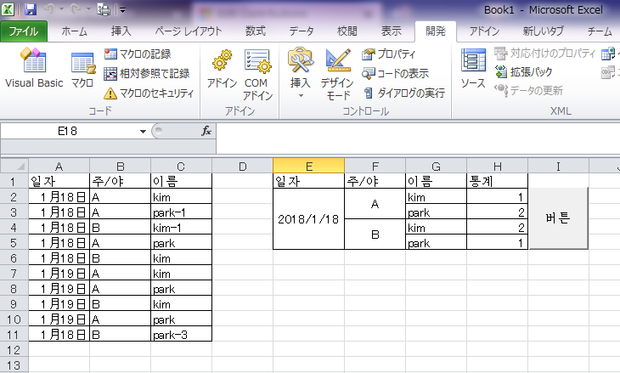Screen dimensions: 620x373
Task: Select cell C4 containing kim-1
Action: tap(181, 227)
